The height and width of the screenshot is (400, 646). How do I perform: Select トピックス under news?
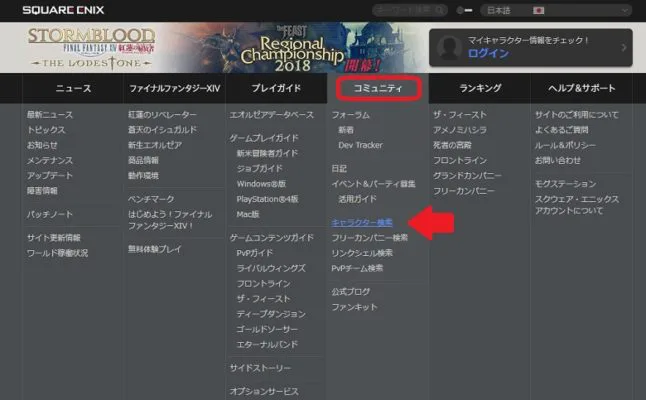click(x=46, y=130)
